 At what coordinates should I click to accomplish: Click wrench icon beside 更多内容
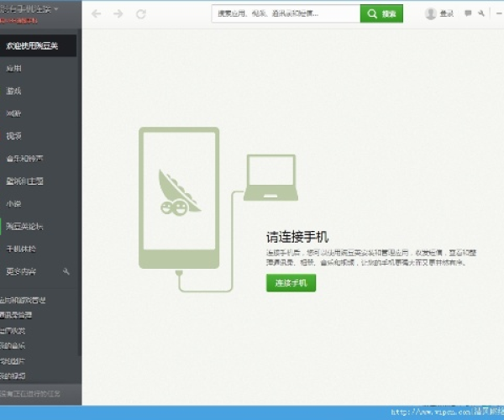point(66,271)
